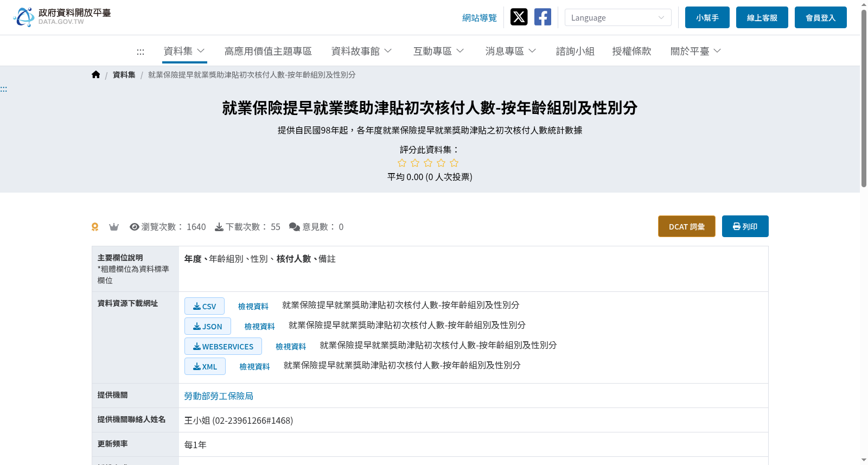Download the JSON resource
The height and width of the screenshot is (465, 868).
[x=208, y=326]
